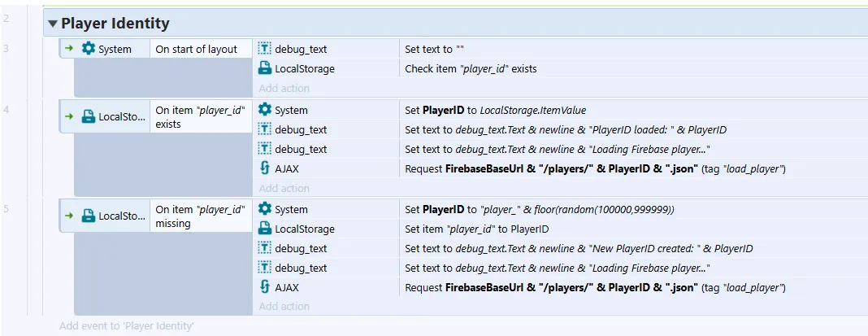
Task: Select the Player Identity group title
Action: (x=115, y=24)
